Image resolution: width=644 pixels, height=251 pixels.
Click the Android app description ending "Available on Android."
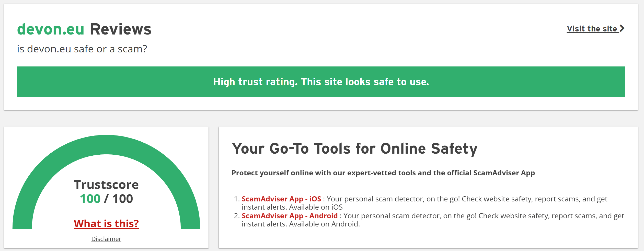click(301, 224)
